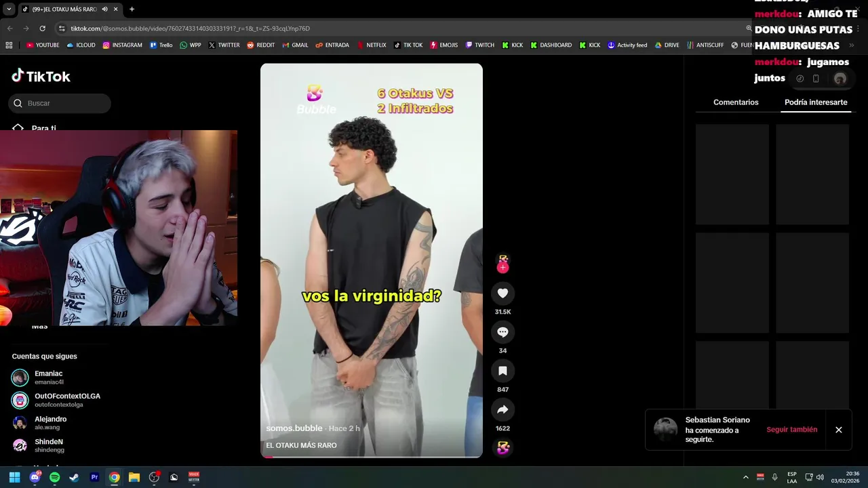The height and width of the screenshot is (488, 868).
Task: Open a new browser tab
Action: click(132, 9)
